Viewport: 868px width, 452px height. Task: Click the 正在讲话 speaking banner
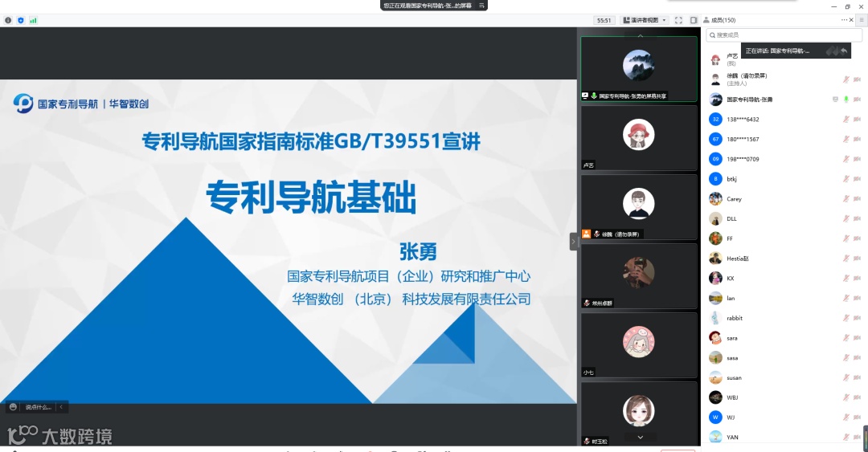(796, 51)
